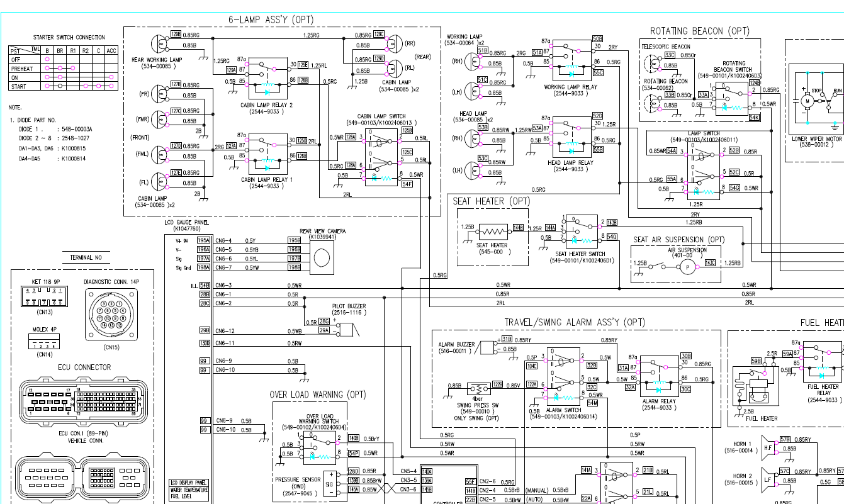Click 'SEAT HEATER (OPT)' heading
Image resolution: width=844 pixels, height=504 pixels.
[492, 201]
